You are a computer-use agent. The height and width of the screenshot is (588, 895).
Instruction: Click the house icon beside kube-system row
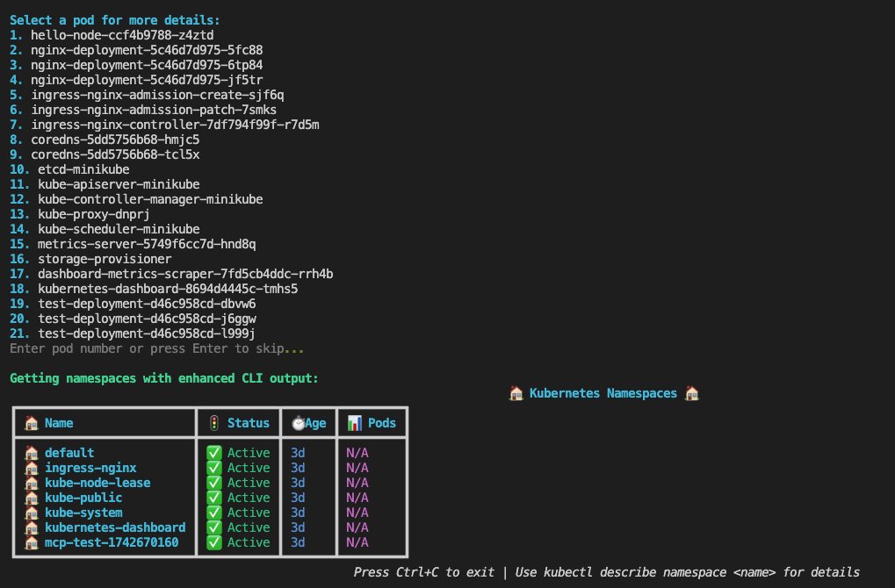(x=31, y=513)
